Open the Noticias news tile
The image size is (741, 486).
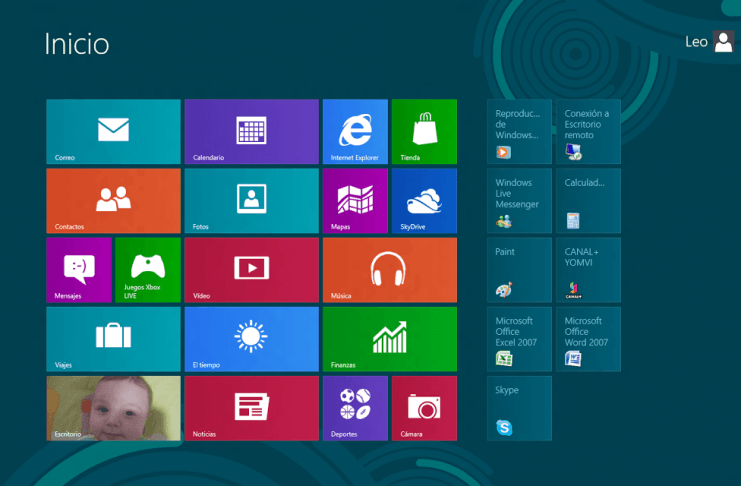(x=251, y=408)
